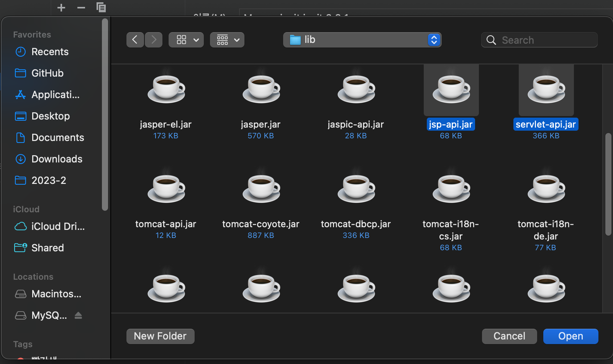This screenshot has width=613, height=364.
Task: Click the servlet-api.jar highlighted name
Action: coord(546,125)
